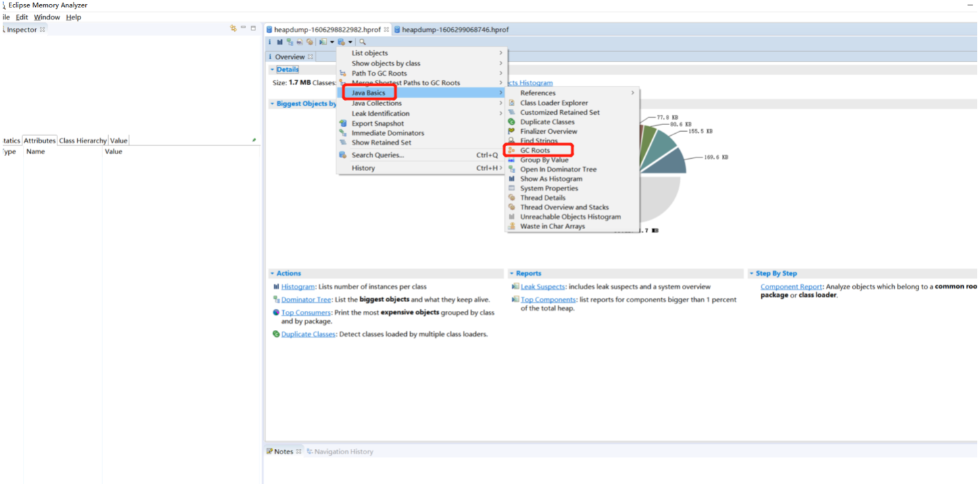980x484 pixels.
Task: Expand the Java Collections submenu
Action: (501, 103)
